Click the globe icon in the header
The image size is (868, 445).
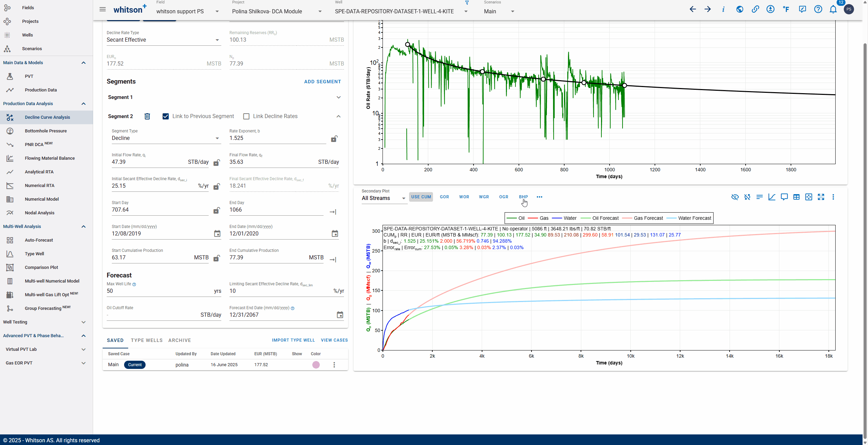pos(739,9)
